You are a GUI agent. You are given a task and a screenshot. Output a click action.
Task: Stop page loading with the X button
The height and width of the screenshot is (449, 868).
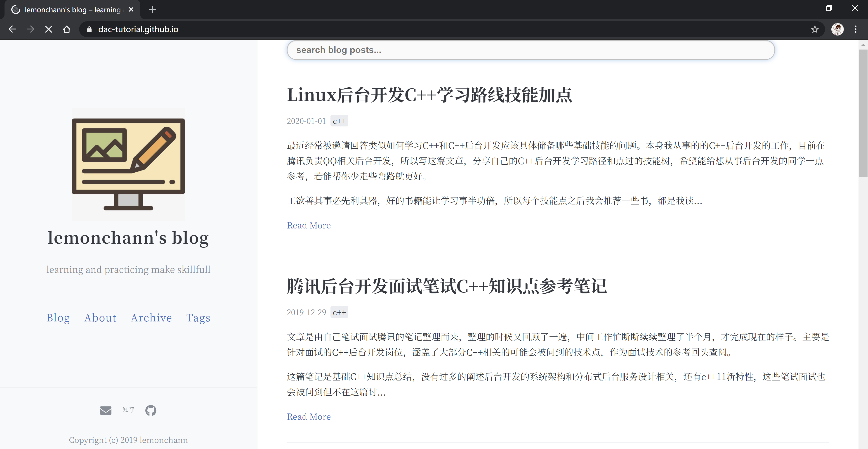click(49, 29)
